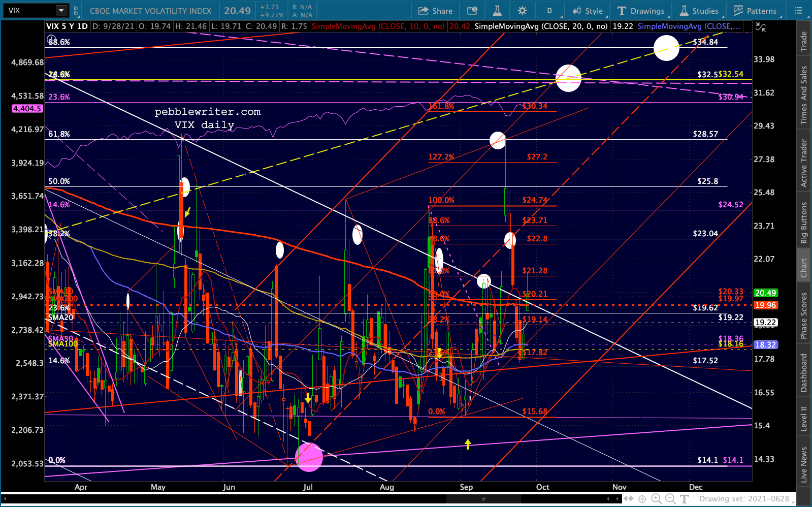
Task: Click the horizontal time scrollbar thumb
Action: [x=483, y=499]
